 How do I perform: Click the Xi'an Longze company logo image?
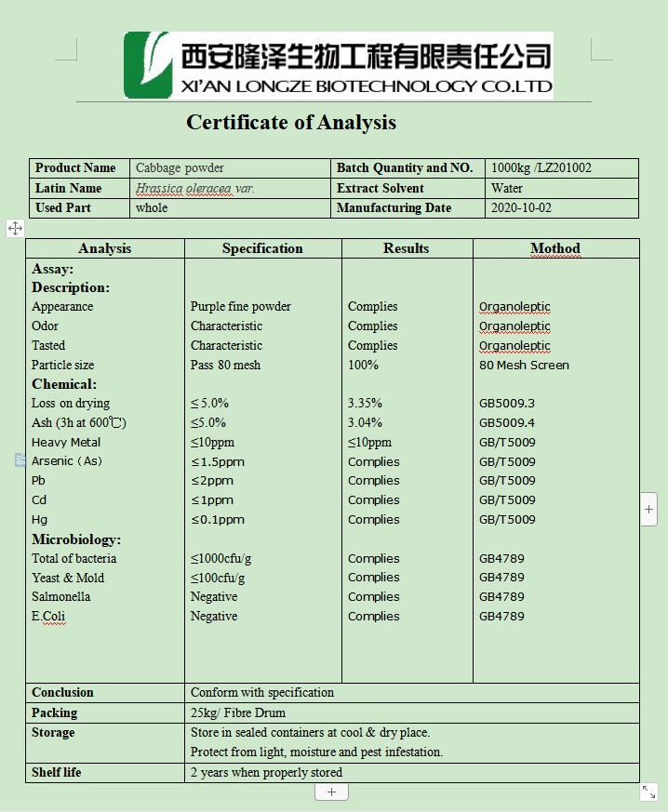(338, 65)
